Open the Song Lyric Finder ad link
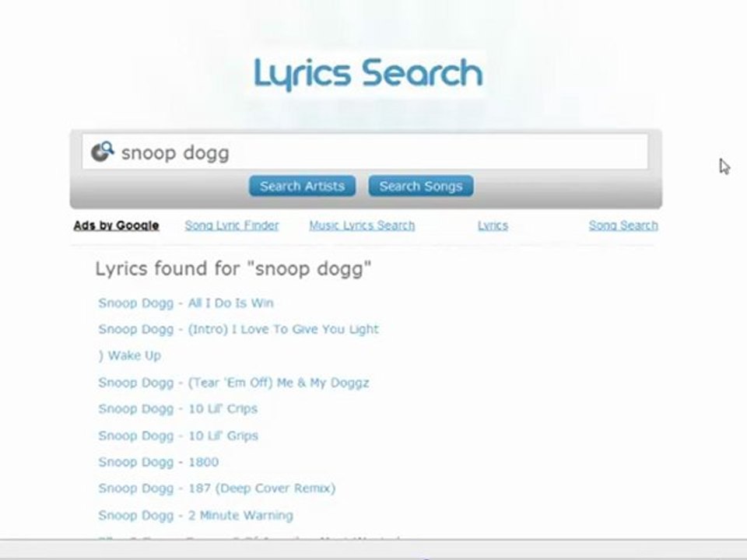This screenshot has height=560, width=747. (232, 226)
